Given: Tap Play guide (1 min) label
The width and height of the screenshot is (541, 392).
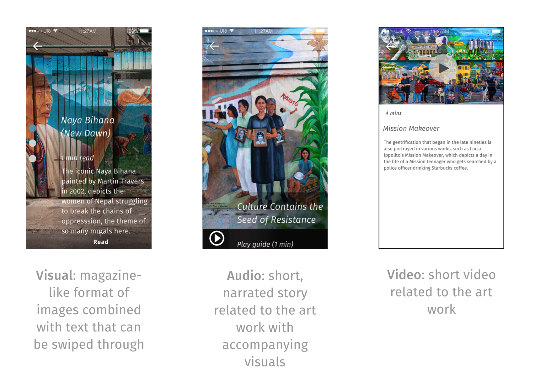Looking at the screenshot, I should 265,244.
